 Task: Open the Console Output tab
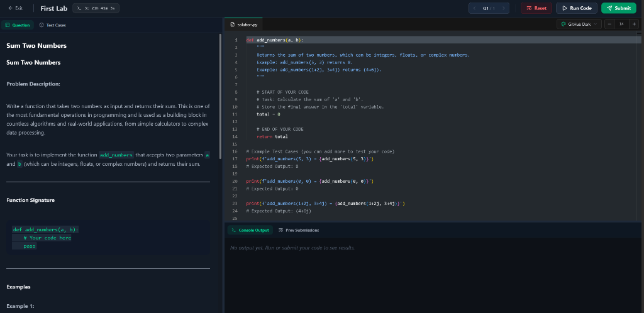[250, 230]
